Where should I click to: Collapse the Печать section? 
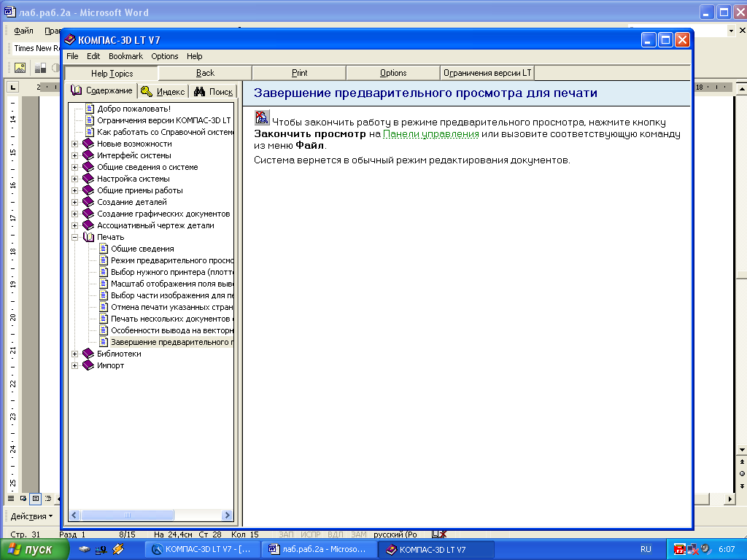75,237
